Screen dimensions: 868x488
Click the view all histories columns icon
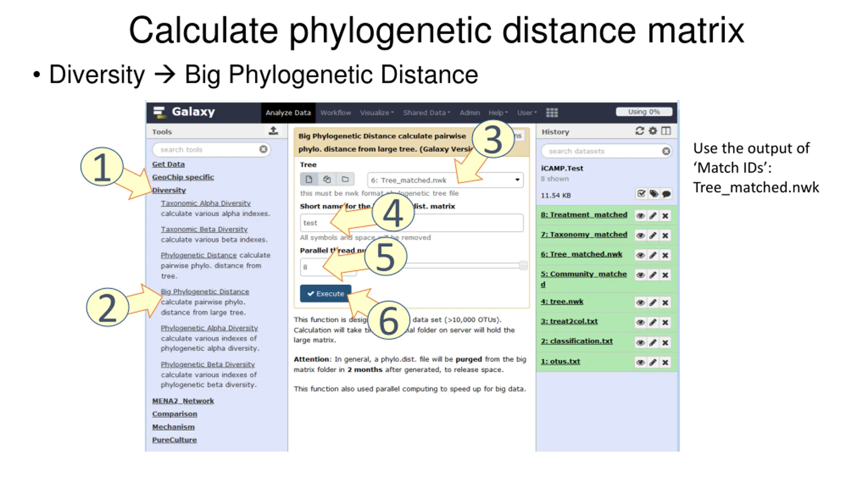pos(666,131)
